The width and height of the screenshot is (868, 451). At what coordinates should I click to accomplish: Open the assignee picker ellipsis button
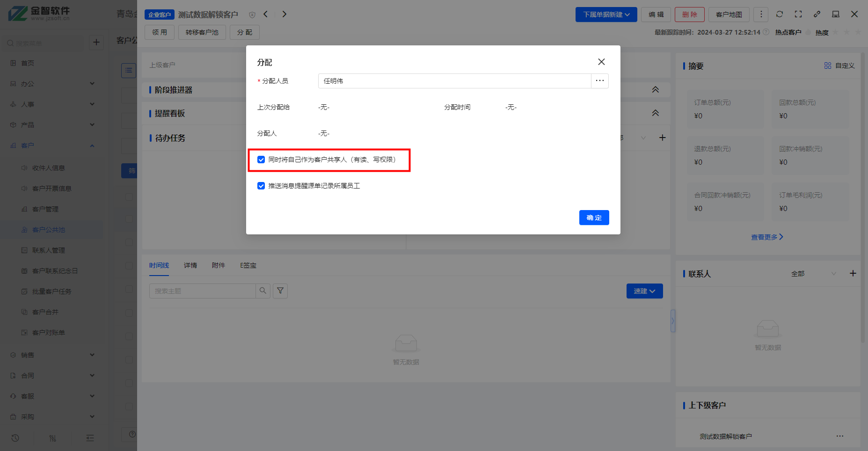(599, 81)
